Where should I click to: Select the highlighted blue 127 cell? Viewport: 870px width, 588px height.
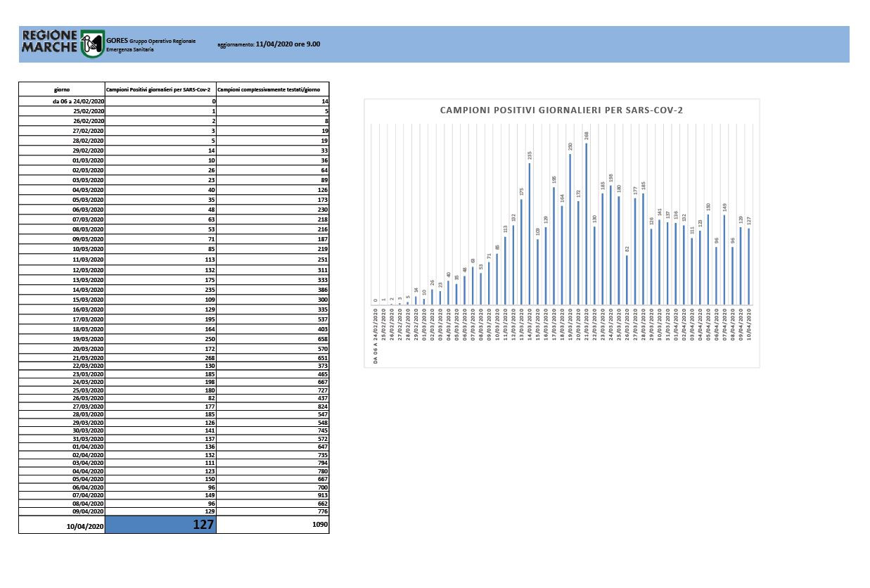160,524
